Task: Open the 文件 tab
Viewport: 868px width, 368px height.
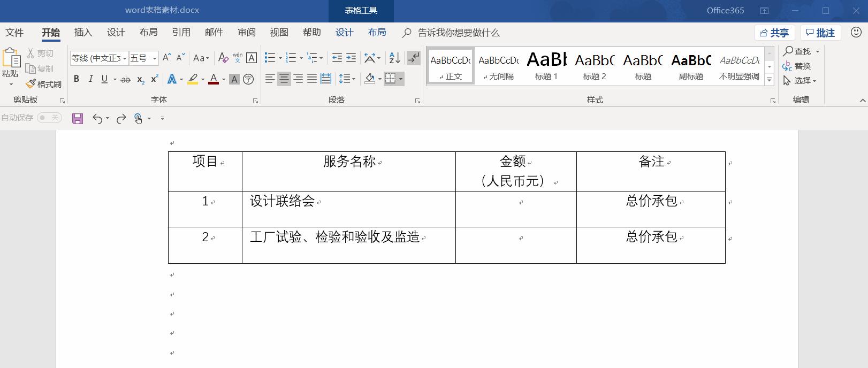Action: [14, 33]
